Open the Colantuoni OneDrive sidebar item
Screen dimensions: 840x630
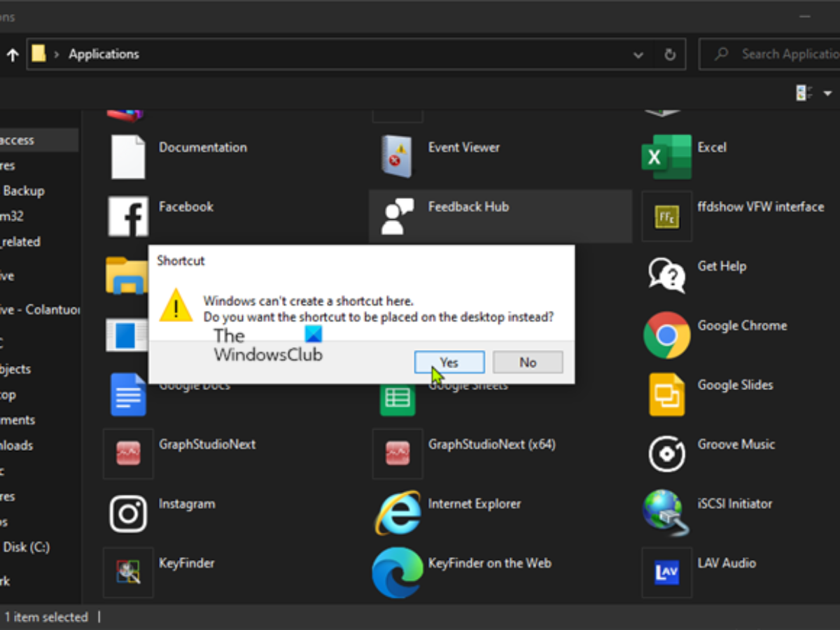39,309
